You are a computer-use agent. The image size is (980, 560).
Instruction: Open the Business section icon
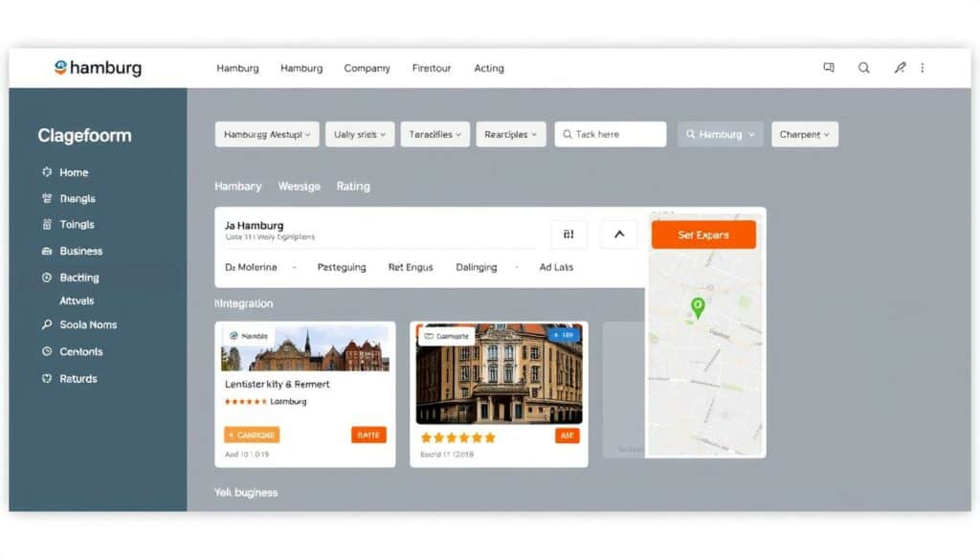47,250
